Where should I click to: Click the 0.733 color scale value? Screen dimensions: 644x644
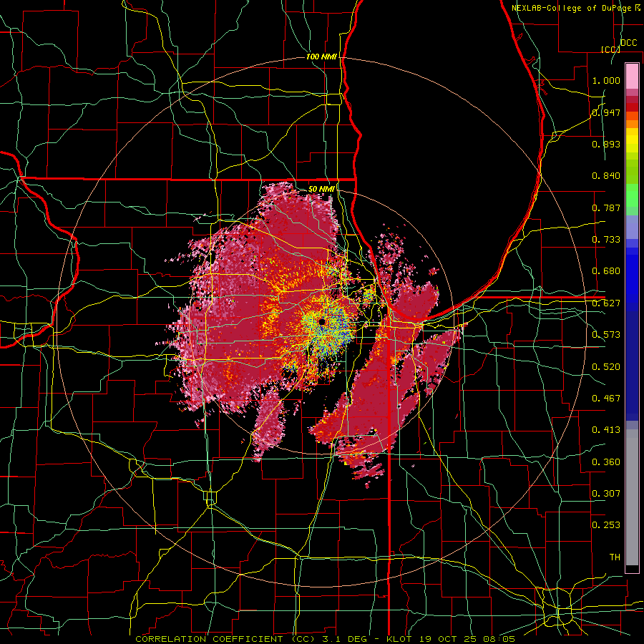pos(606,240)
